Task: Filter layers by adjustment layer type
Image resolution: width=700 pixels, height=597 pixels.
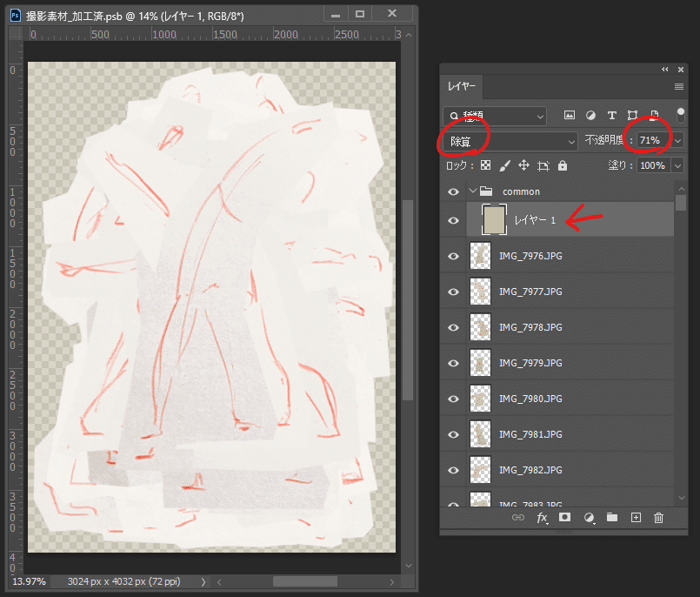Action: pyautogui.click(x=590, y=115)
